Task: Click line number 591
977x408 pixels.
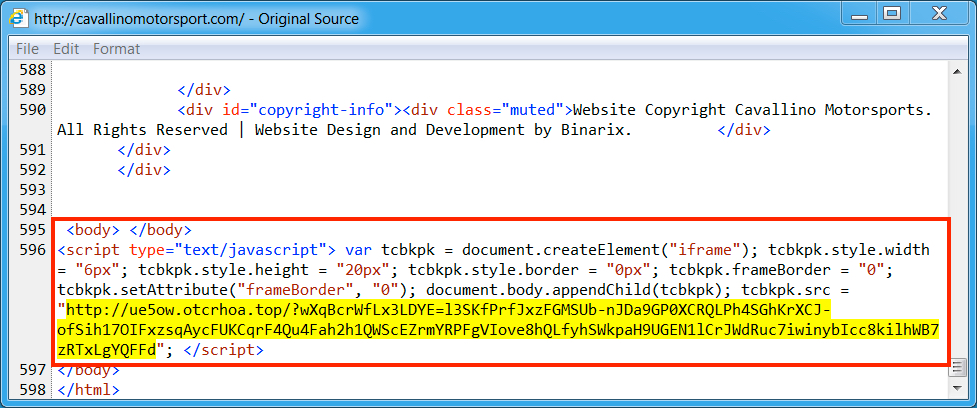Action: 33,150
